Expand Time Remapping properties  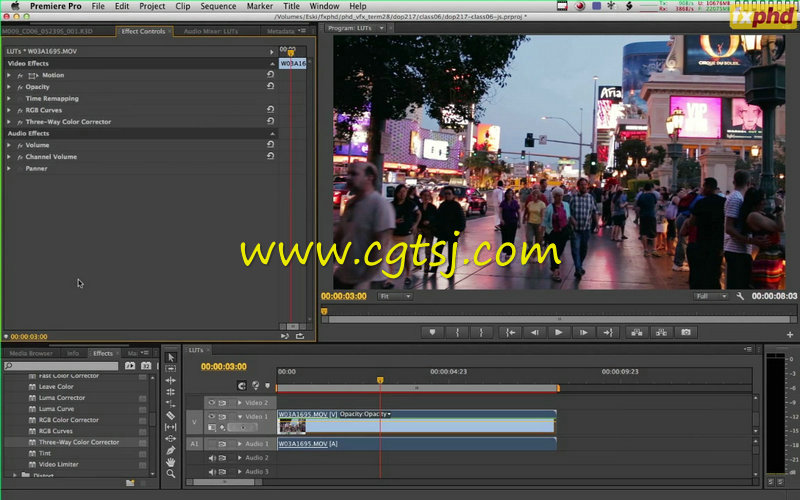pos(9,98)
